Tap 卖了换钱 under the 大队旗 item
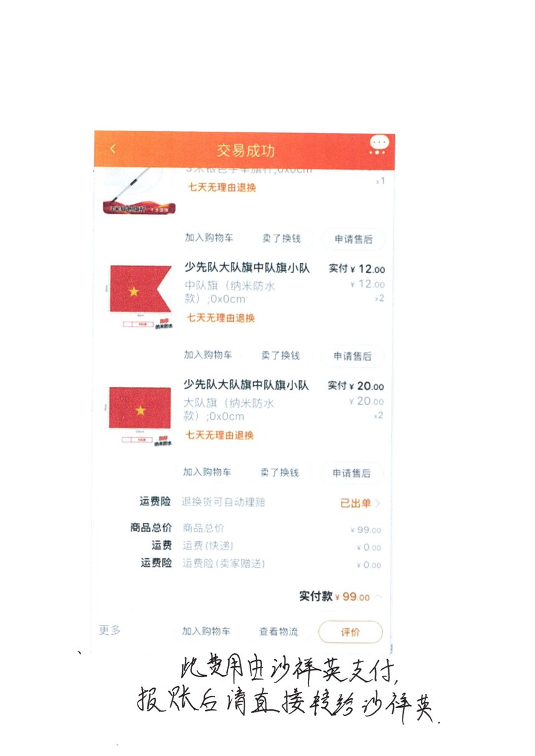The width and height of the screenshot is (535, 756). click(279, 472)
